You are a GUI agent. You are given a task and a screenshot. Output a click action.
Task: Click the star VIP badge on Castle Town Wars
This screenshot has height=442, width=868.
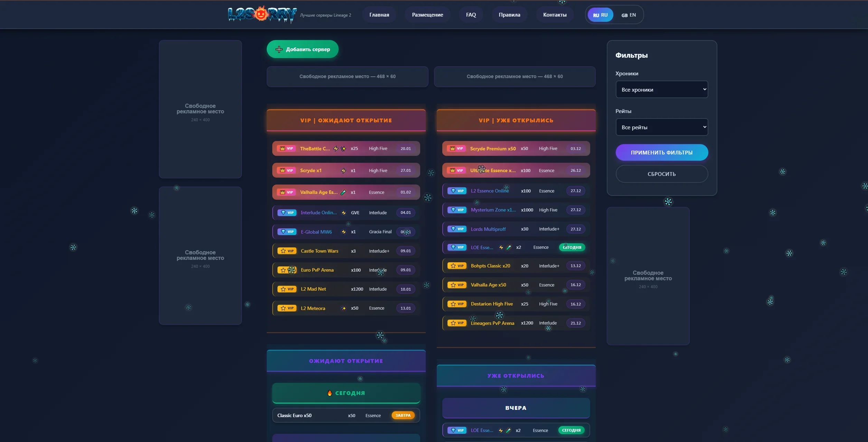(287, 251)
